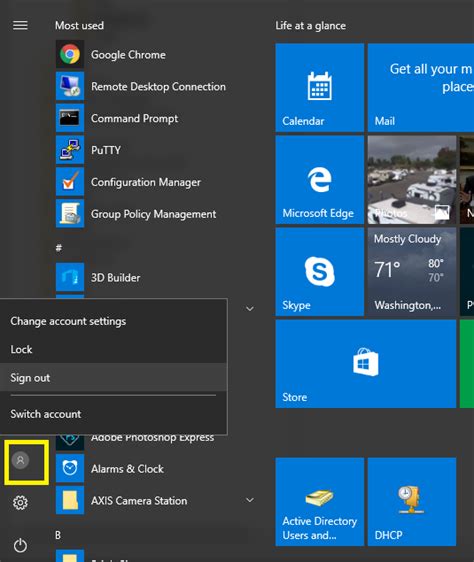Click the Command Prompt icon
This screenshot has height=562, width=474.
[x=70, y=118]
